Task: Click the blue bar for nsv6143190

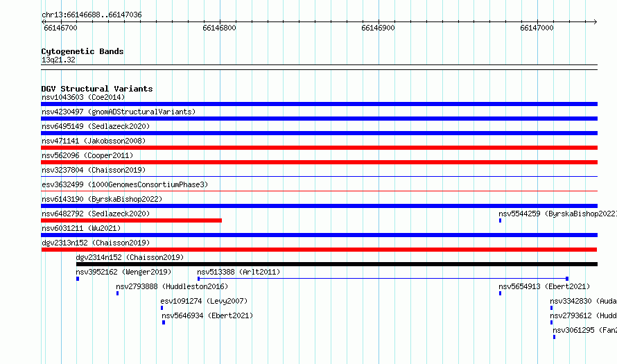Action: click(x=319, y=206)
